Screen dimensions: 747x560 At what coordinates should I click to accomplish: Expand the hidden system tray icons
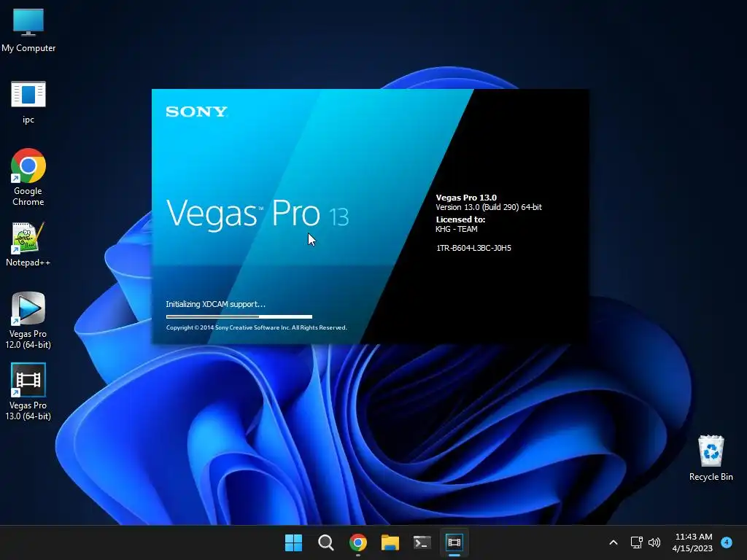(614, 542)
